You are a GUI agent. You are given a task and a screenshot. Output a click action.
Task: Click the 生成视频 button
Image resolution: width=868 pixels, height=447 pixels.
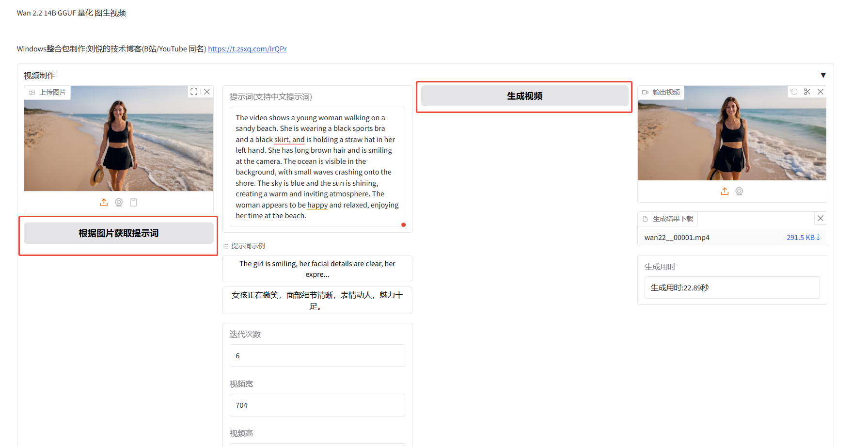[x=524, y=96]
